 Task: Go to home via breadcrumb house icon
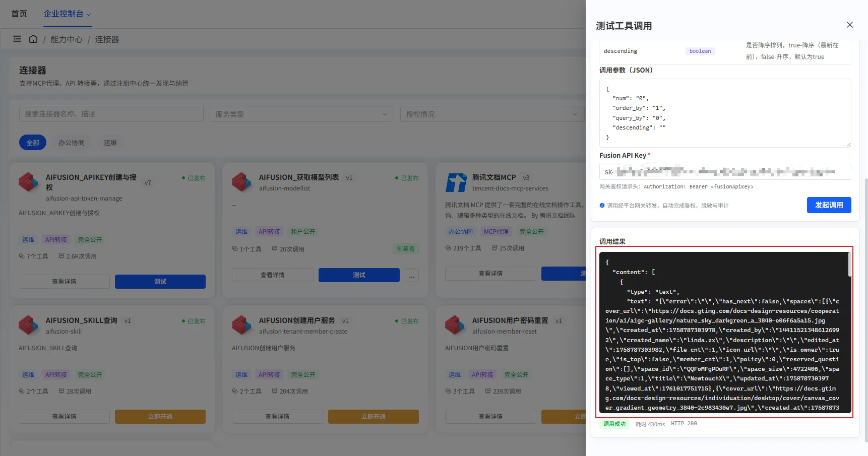pos(33,39)
